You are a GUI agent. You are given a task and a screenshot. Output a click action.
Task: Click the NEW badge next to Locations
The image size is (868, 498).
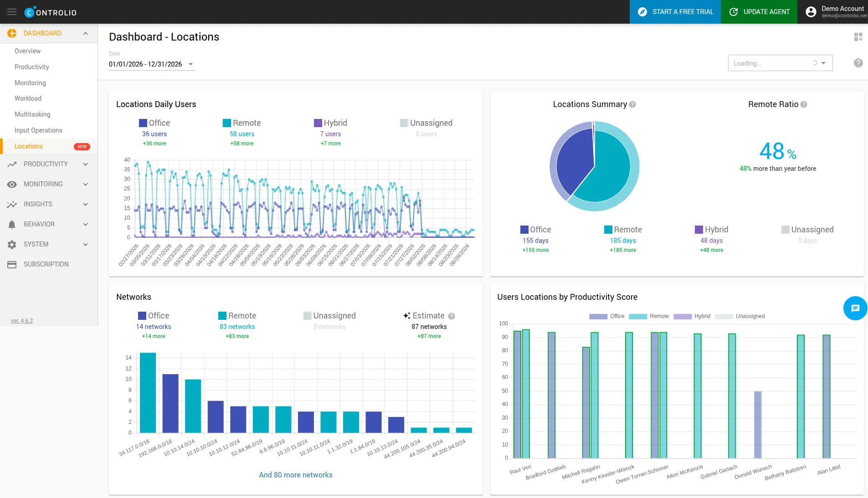point(82,147)
